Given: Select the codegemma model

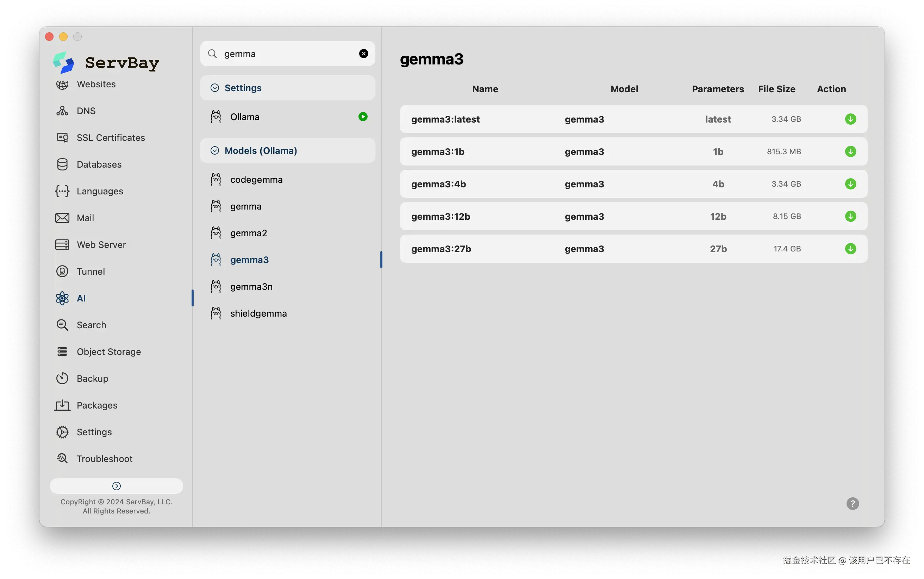Looking at the screenshot, I should (256, 180).
